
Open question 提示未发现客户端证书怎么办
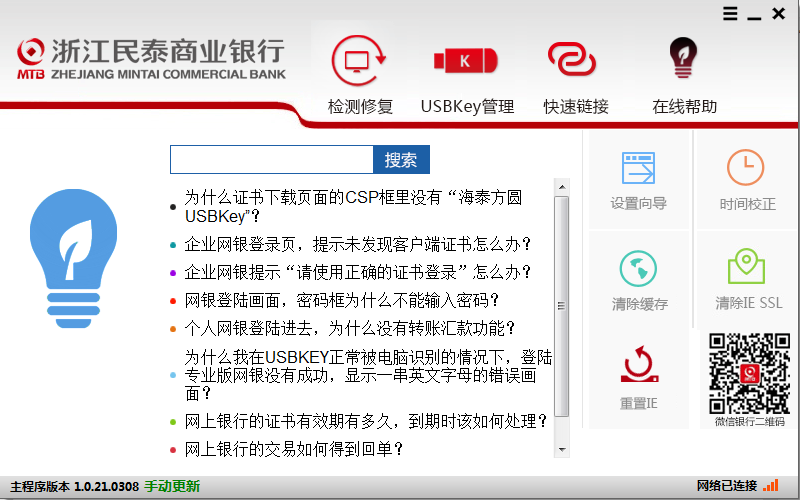357,244
